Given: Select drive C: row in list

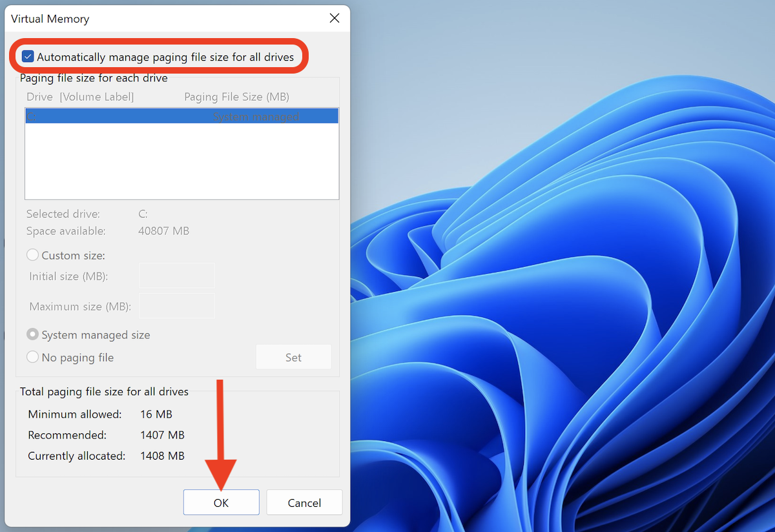Looking at the screenshot, I should pyautogui.click(x=181, y=116).
